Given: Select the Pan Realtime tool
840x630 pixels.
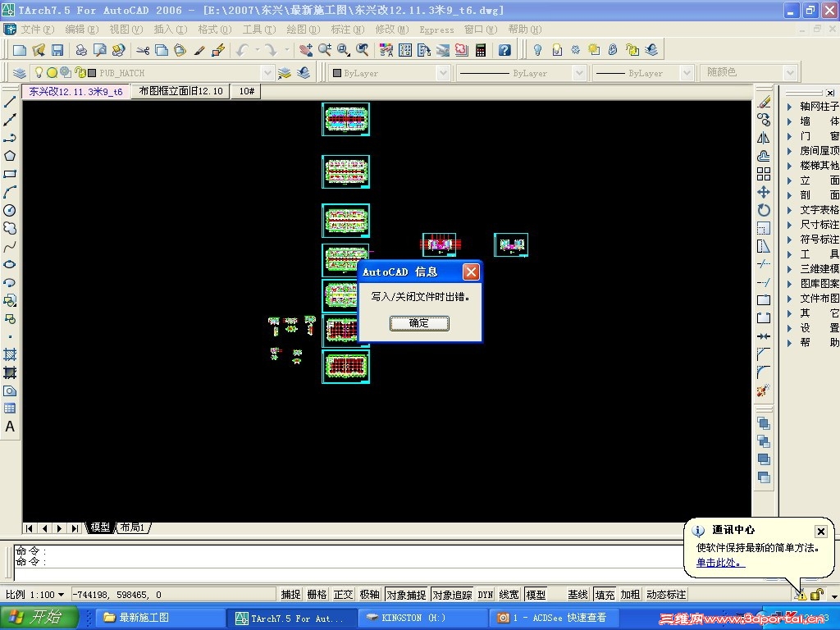Looking at the screenshot, I should (306, 49).
